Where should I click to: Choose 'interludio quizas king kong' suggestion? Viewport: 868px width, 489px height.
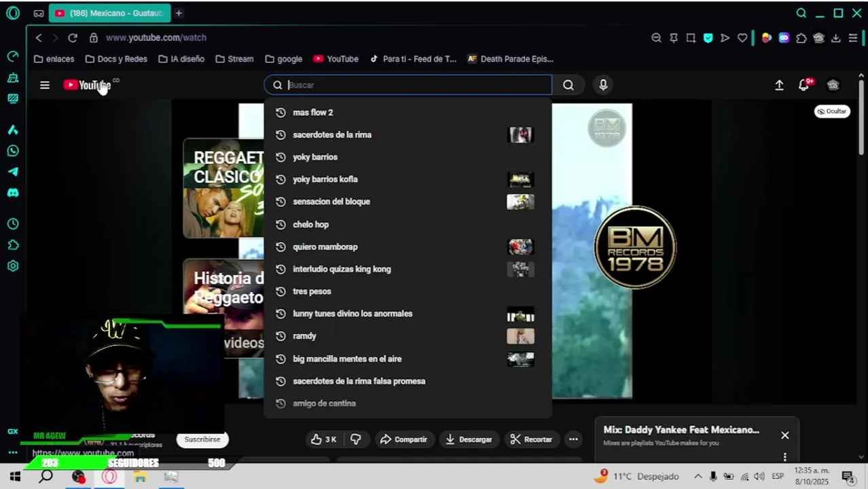click(408, 269)
